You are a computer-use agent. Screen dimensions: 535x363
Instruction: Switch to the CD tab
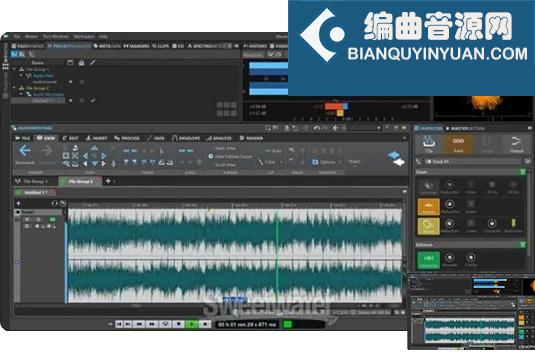(178, 46)
